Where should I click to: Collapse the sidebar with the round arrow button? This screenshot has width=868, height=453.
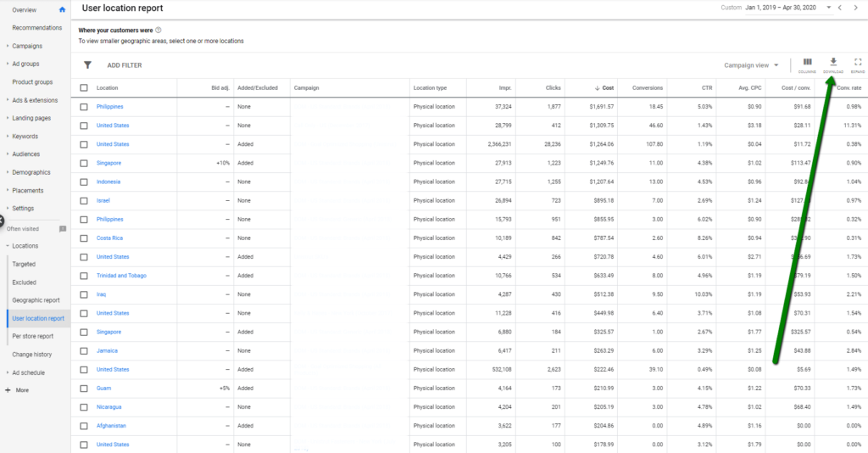point(1,221)
